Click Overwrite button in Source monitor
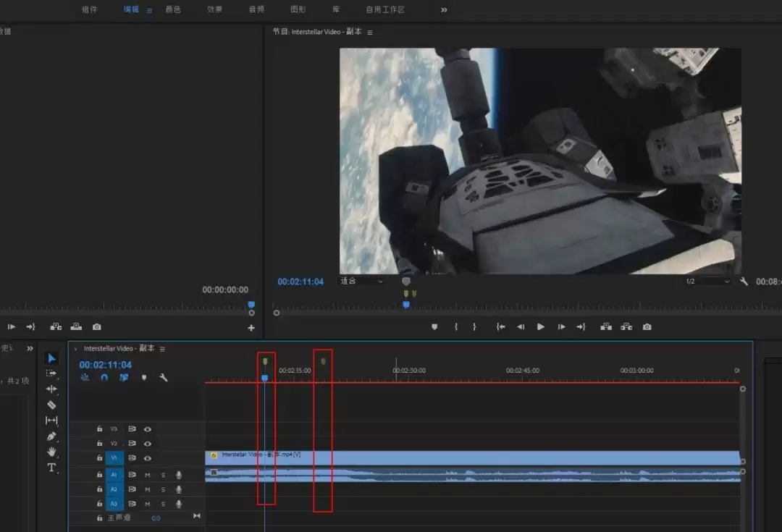Viewport: 782px width, 532px height. 76,326
